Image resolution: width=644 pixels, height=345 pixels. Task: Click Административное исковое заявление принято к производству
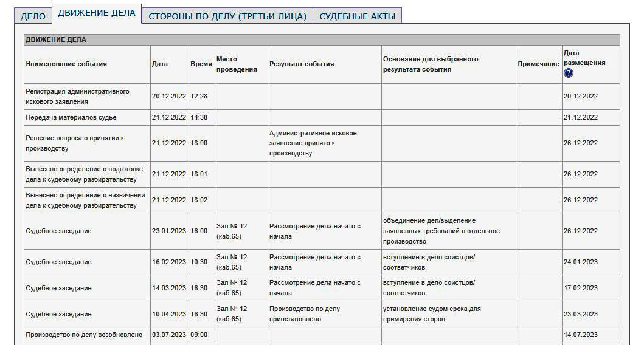pos(313,143)
